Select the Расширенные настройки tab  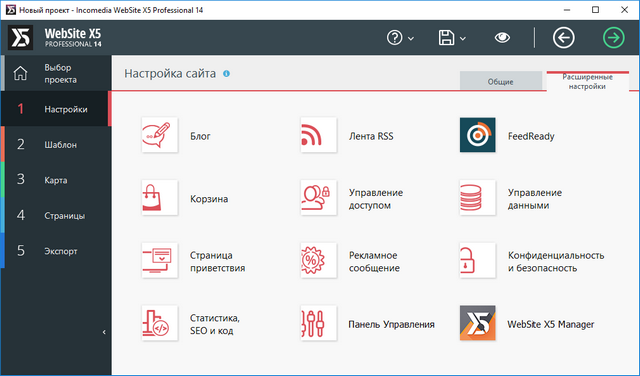point(587,81)
